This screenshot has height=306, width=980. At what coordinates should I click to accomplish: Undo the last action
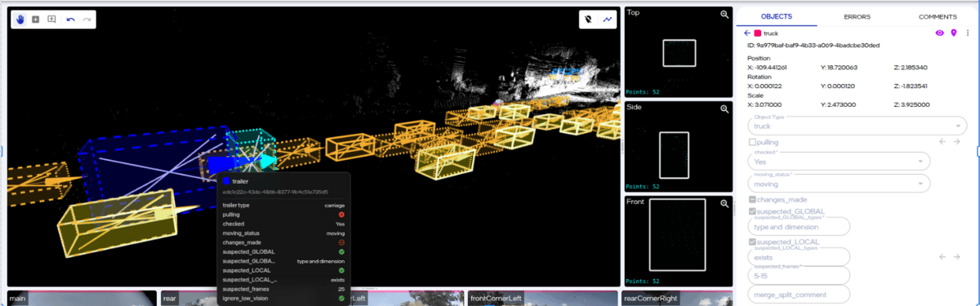70,19
